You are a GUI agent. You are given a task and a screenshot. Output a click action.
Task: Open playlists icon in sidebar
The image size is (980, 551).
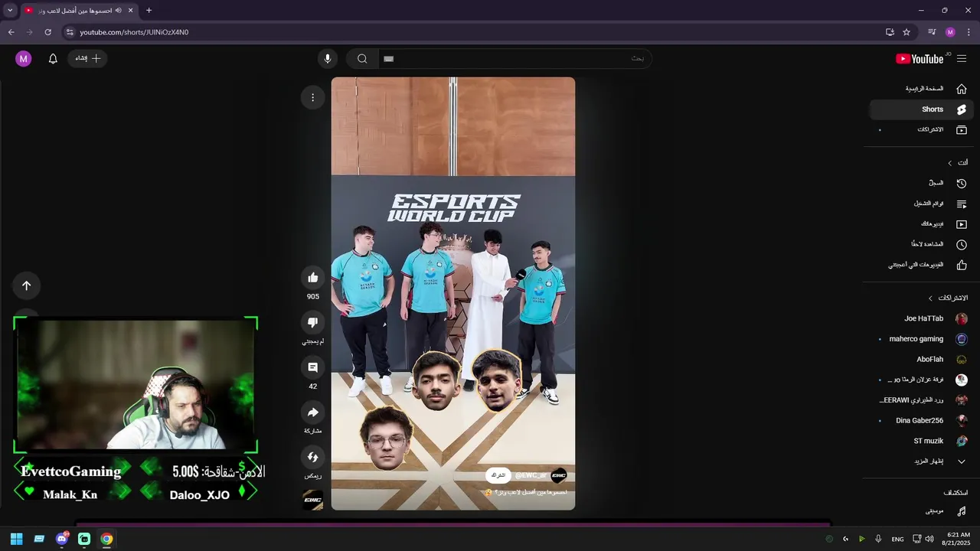(962, 204)
